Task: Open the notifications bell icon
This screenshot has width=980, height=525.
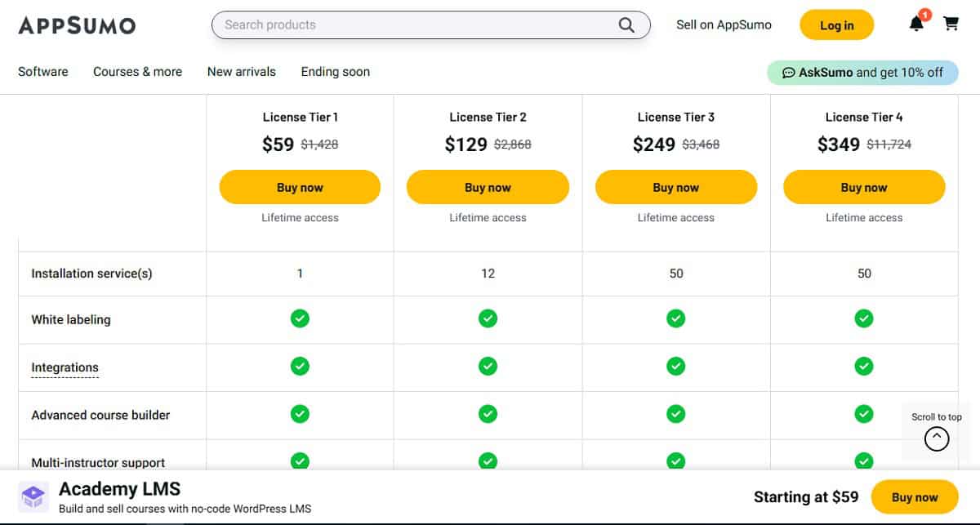Action: [917, 24]
